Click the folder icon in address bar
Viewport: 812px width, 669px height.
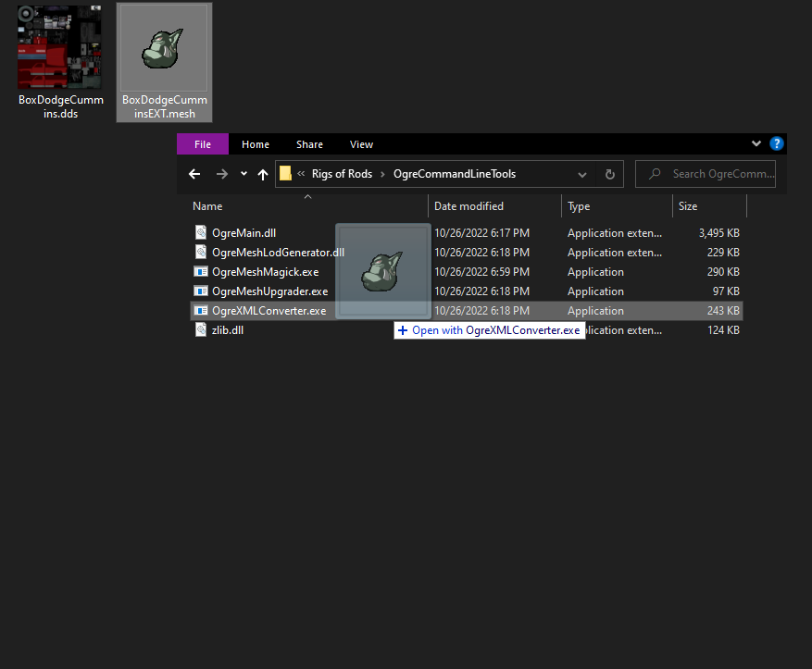(x=285, y=173)
